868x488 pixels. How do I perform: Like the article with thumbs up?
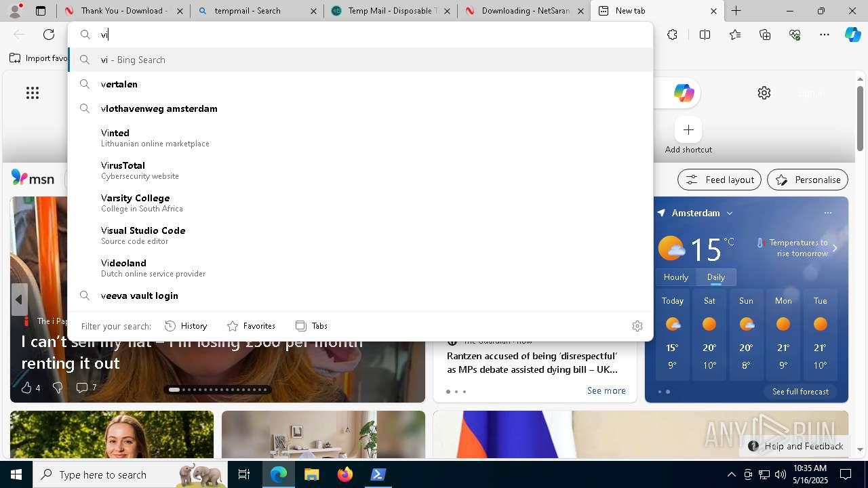point(26,388)
